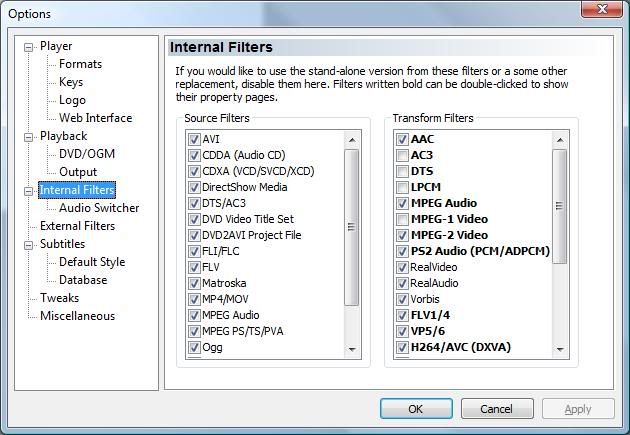Open the Formats settings page
Image resolution: width=630 pixels, height=435 pixels.
pos(80,64)
